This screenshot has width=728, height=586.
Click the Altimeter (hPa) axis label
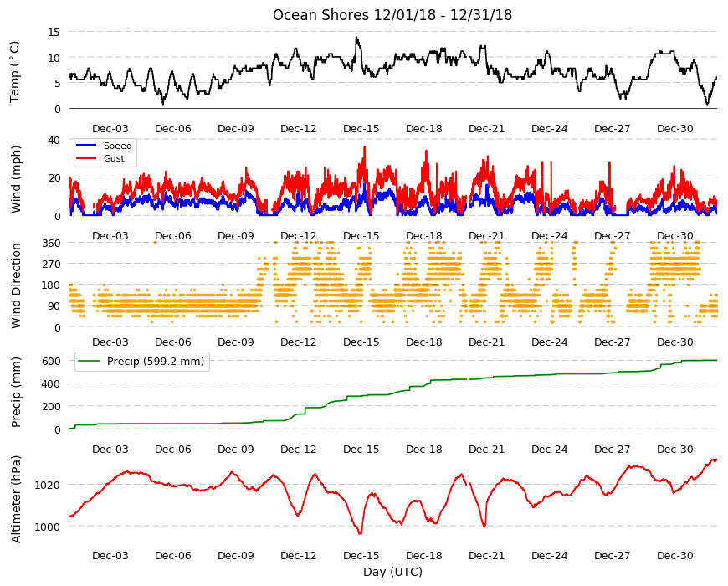[x=16, y=499]
